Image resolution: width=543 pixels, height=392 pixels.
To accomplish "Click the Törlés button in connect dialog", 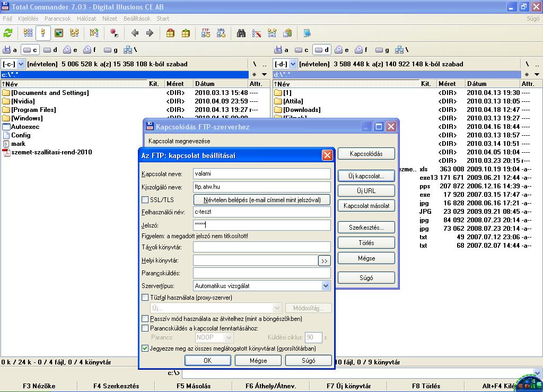I will [x=366, y=243].
